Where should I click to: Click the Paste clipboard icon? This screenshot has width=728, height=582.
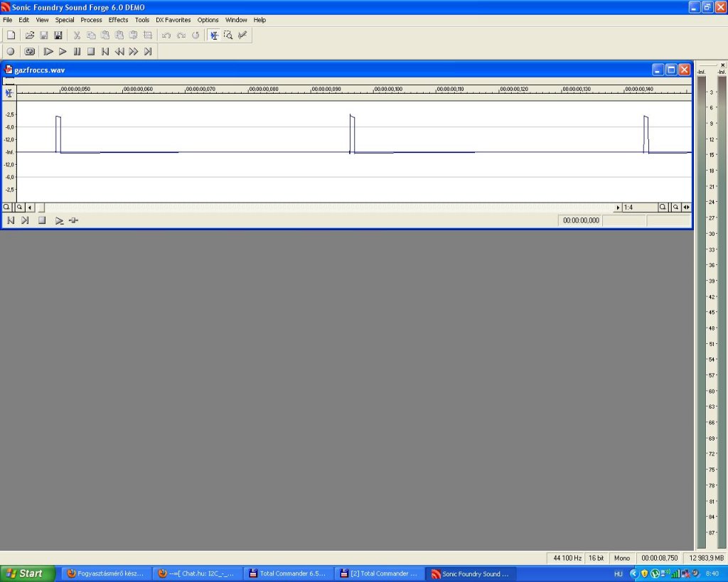pos(105,36)
